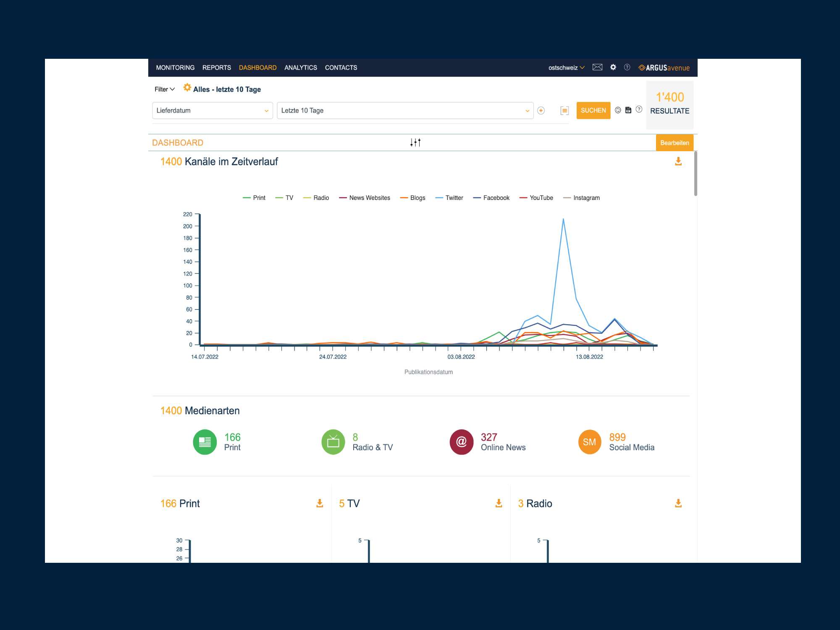
Task: Click the filter list bracket icon
Action: pyautogui.click(x=564, y=110)
